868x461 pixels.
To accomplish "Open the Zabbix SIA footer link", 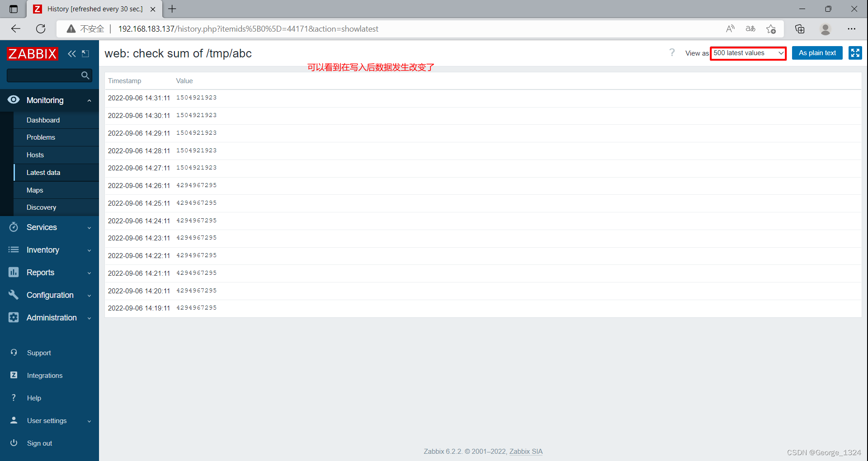I will [x=526, y=452].
